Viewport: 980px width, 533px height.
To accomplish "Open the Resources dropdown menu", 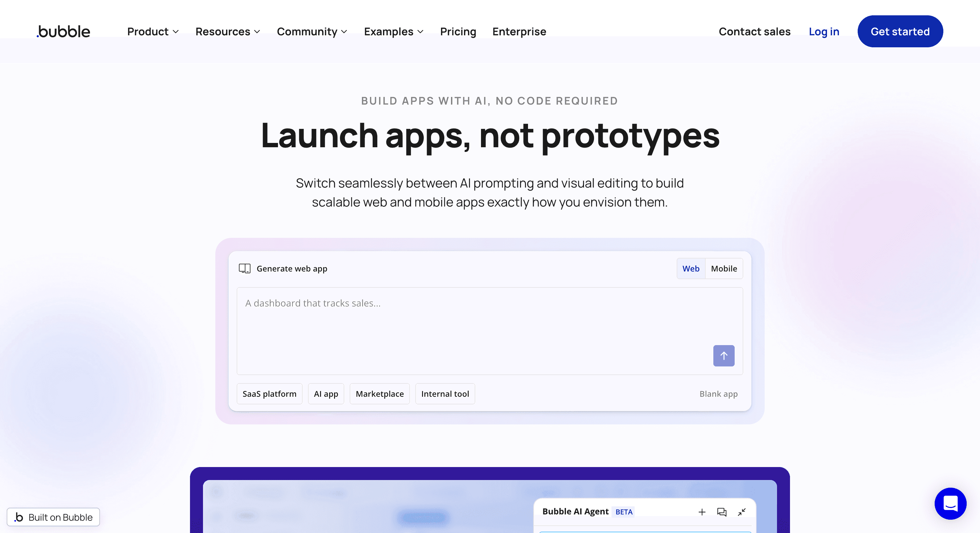I will point(227,32).
